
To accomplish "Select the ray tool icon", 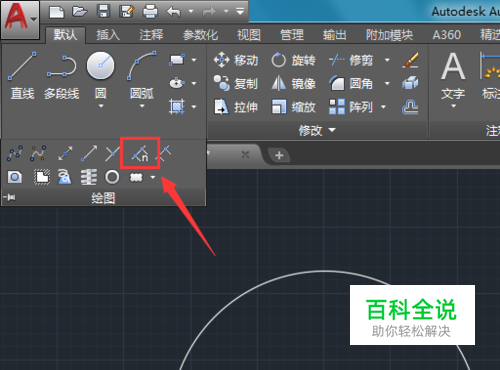I will [89, 153].
